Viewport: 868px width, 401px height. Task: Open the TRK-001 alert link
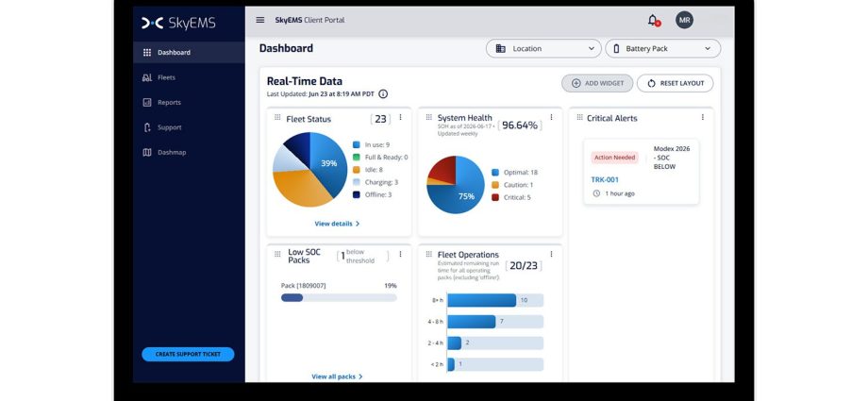(605, 180)
